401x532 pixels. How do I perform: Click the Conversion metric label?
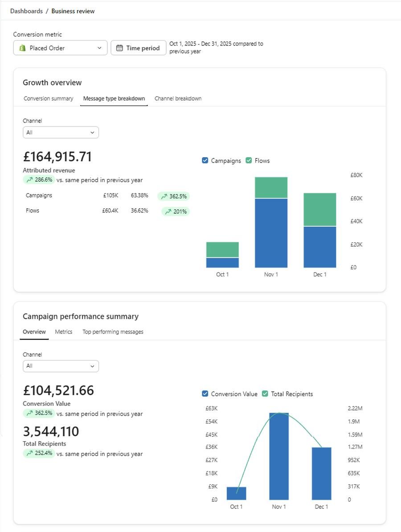tap(38, 34)
